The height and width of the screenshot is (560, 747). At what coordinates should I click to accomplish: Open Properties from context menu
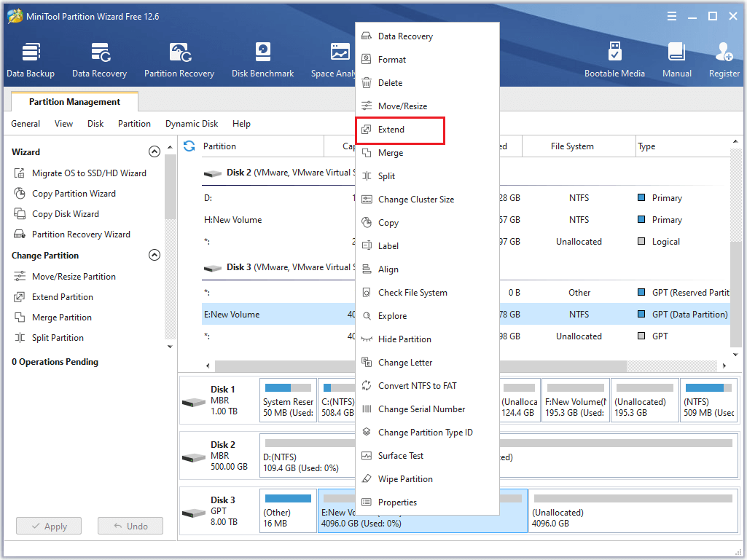pyautogui.click(x=427, y=503)
